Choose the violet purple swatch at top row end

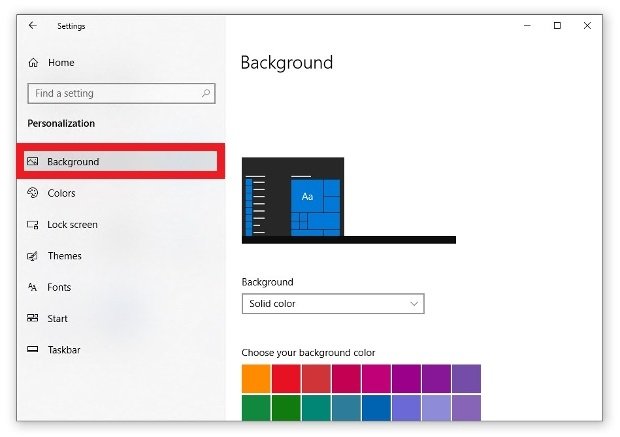[x=467, y=379]
